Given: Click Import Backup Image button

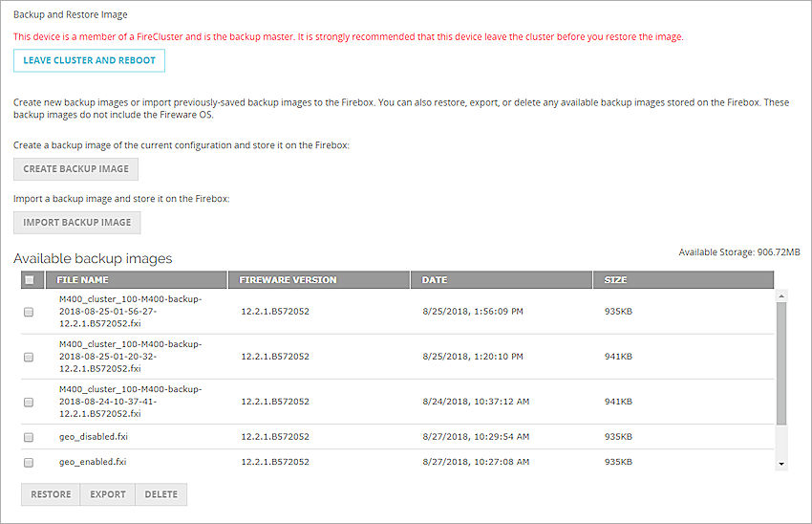Looking at the screenshot, I should pyautogui.click(x=76, y=223).
